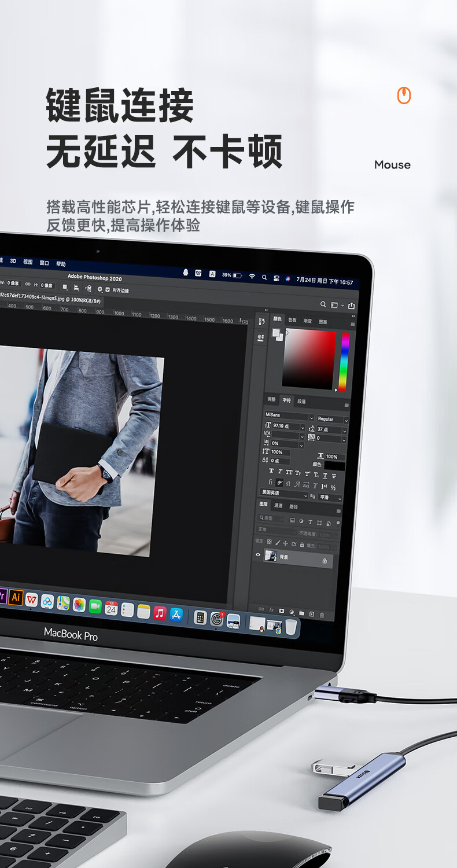
Task: Create a new group folder icon
Action: click(301, 613)
